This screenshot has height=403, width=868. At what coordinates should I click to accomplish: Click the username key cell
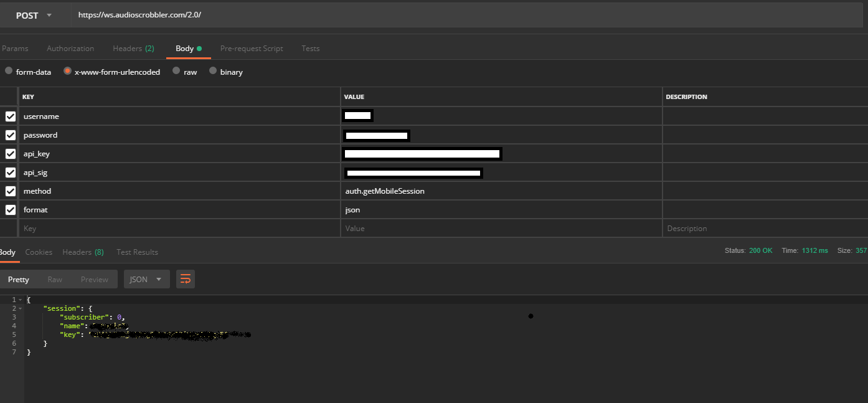click(x=179, y=116)
